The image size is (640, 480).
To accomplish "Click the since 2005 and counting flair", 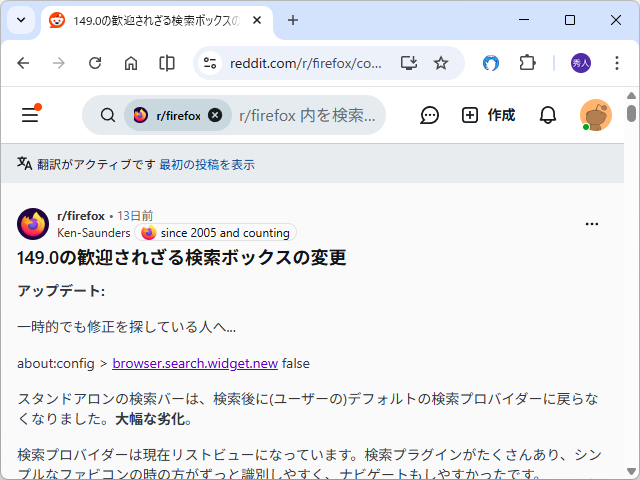I will click(216, 233).
